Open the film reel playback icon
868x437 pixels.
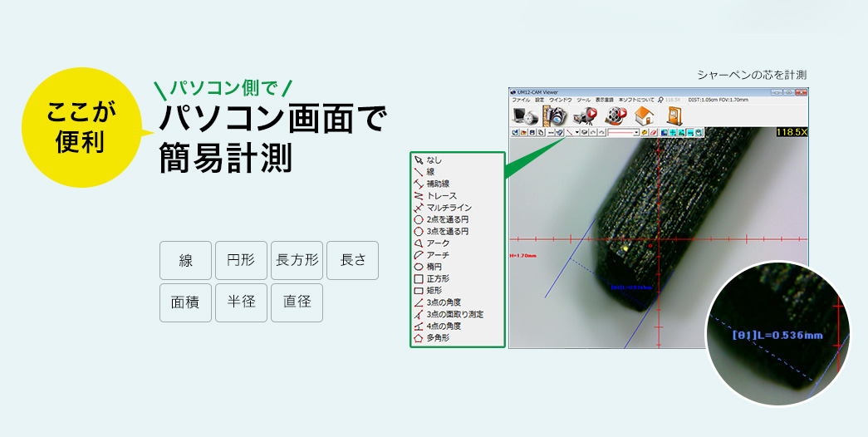[x=615, y=115]
